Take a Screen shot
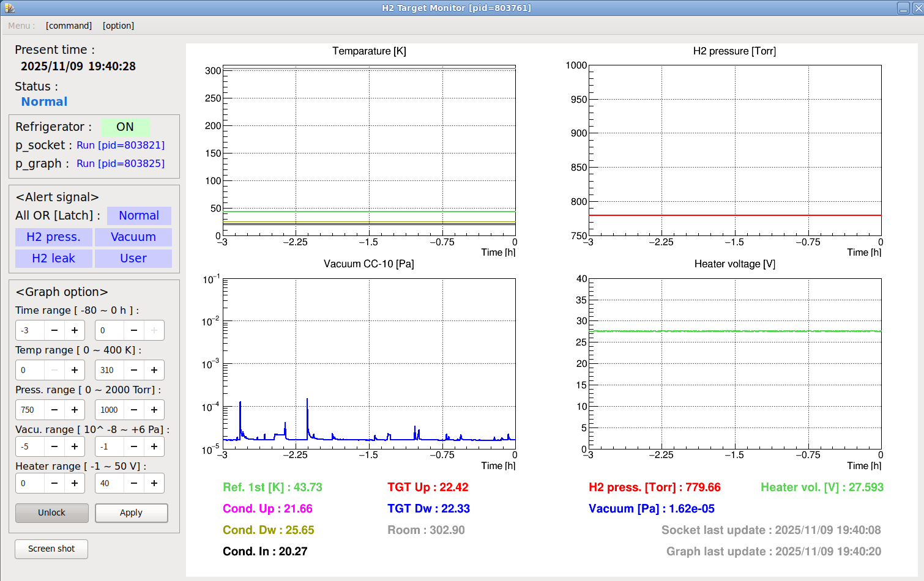The height and width of the screenshot is (581, 924). point(51,549)
